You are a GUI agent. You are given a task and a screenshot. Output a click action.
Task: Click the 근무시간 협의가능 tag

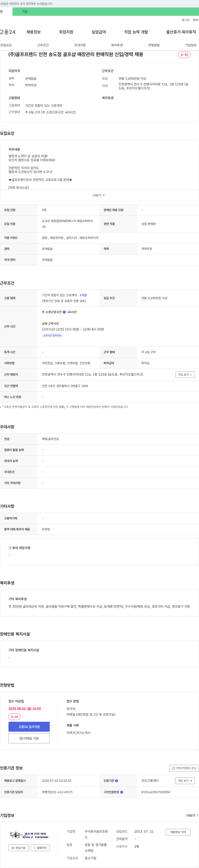pyautogui.click(x=52, y=336)
